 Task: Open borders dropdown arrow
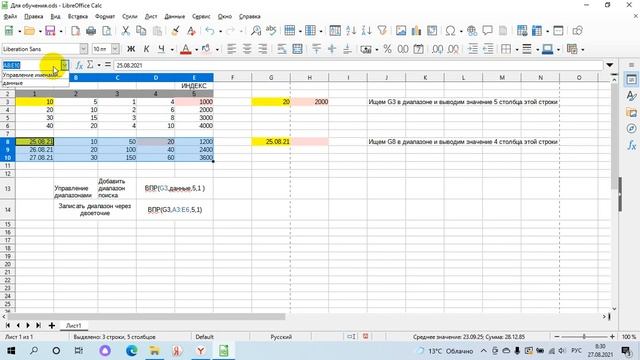517,49
